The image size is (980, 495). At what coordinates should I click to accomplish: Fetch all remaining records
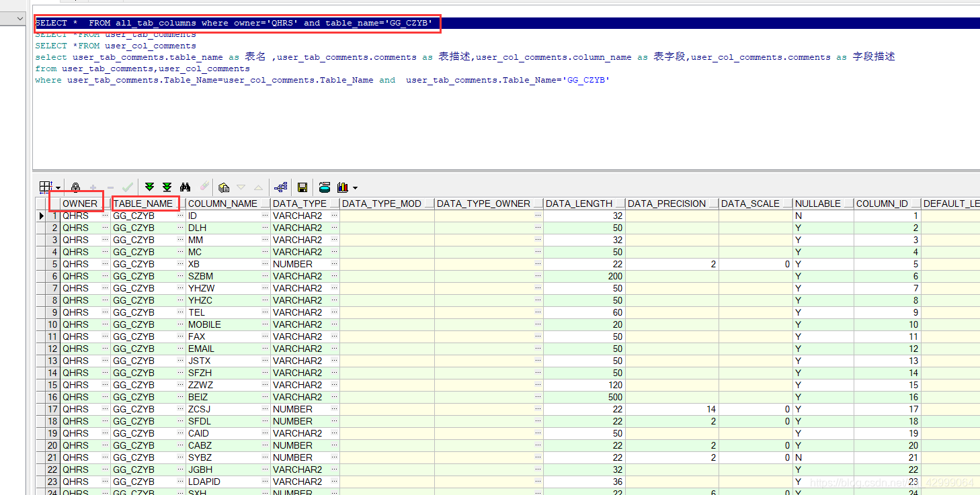click(168, 187)
